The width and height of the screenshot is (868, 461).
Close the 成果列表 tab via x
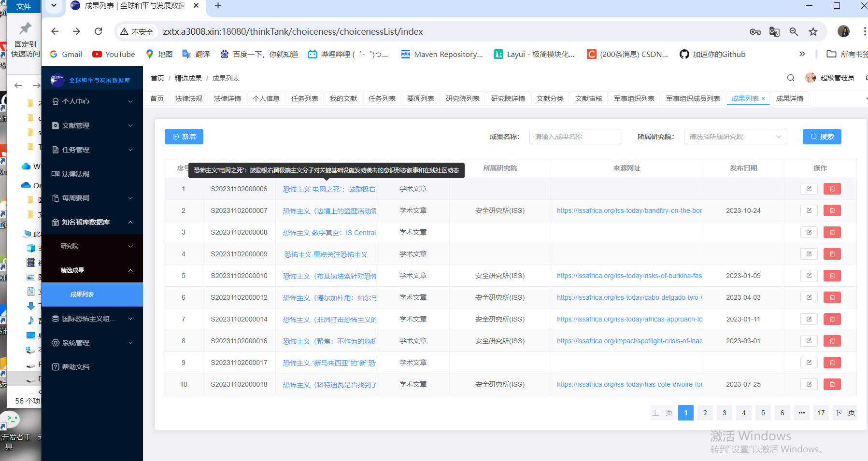coord(763,98)
